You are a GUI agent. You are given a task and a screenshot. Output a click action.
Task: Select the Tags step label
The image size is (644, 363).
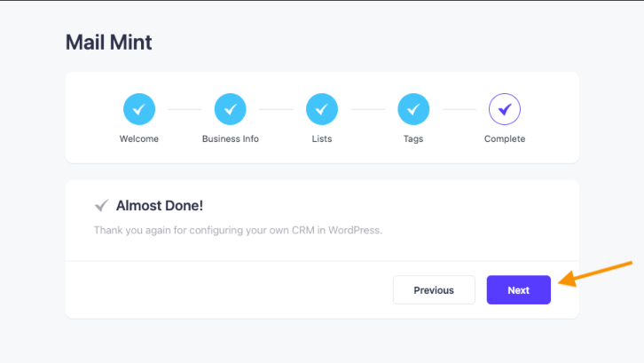click(x=413, y=139)
